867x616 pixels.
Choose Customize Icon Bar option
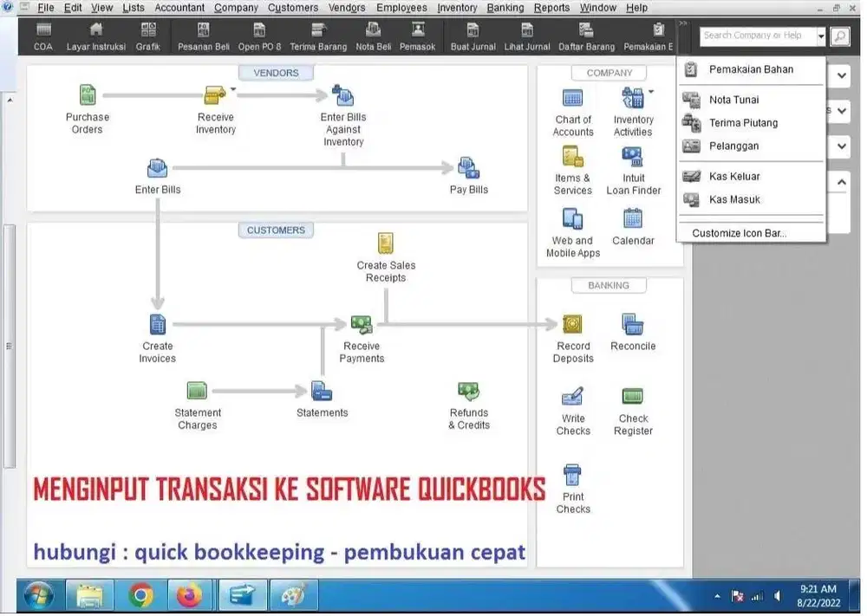[739, 233]
